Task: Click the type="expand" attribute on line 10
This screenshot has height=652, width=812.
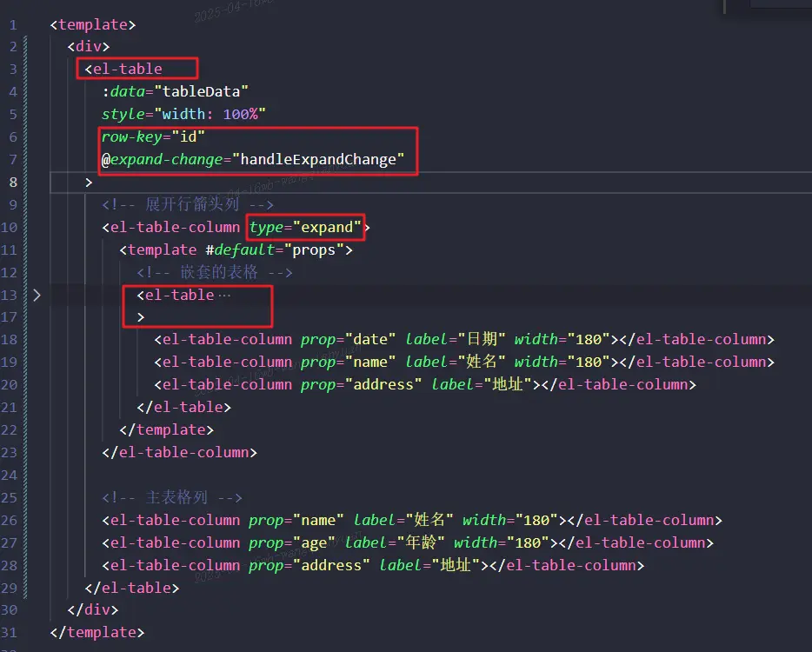Action: click(305, 228)
